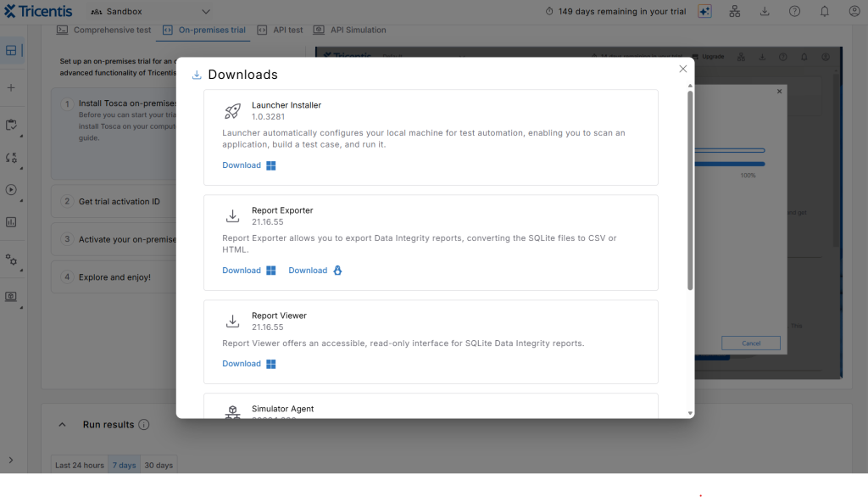The image size is (868, 497).
Task: Open the agents network icon in header
Action: [x=735, y=11]
